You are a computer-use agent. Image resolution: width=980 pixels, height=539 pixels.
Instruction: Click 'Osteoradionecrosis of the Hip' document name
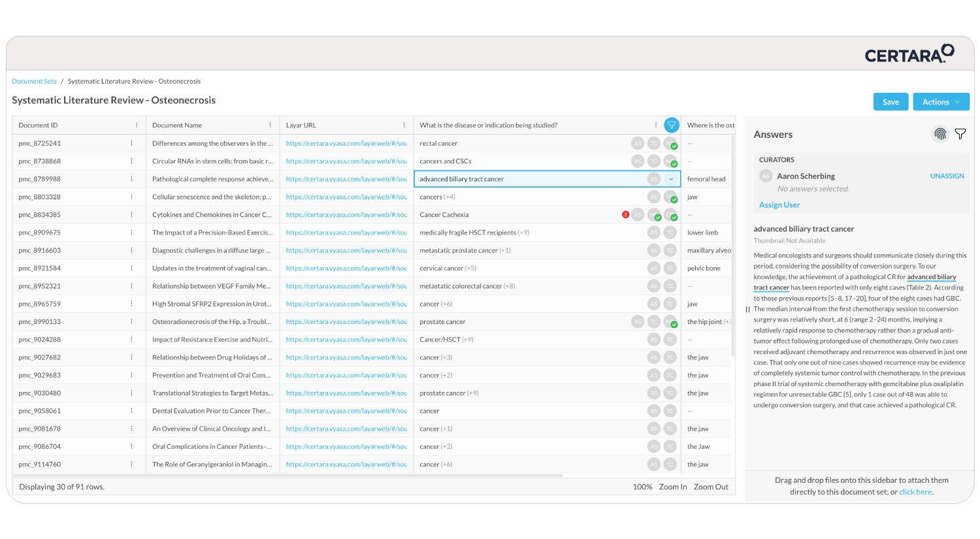(x=212, y=321)
